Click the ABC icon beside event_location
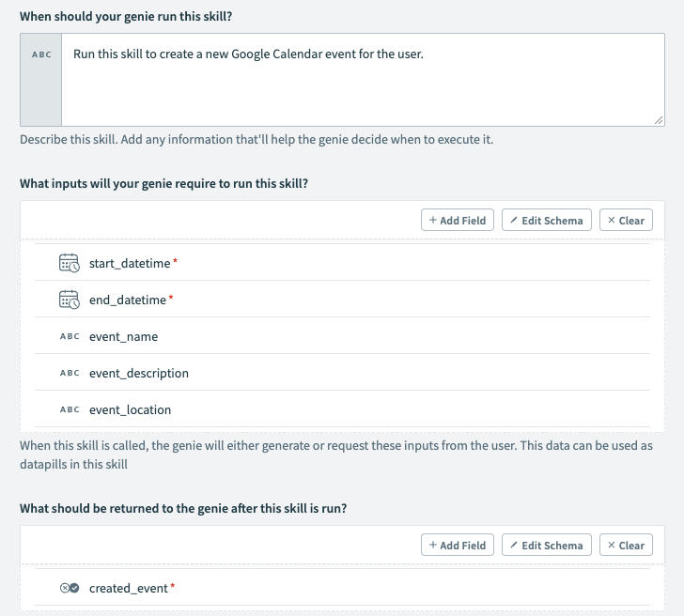This screenshot has height=616, width=684. pos(70,409)
